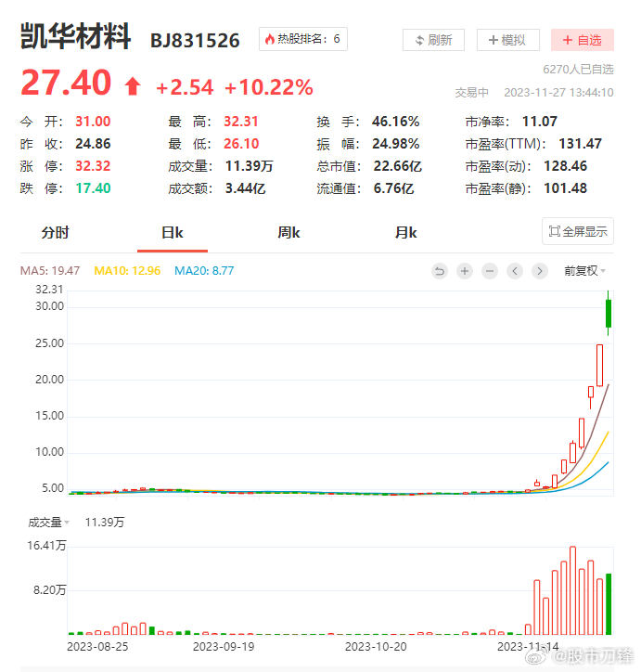Click the MA20: 8.77 indicator label
The width and height of the screenshot is (641, 672).
(x=204, y=271)
